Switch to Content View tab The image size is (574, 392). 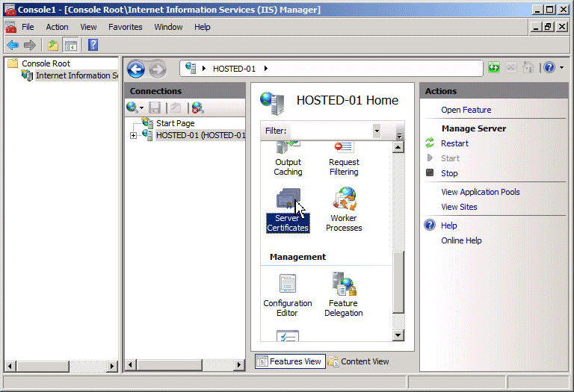pyautogui.click(x=359, y=361)
